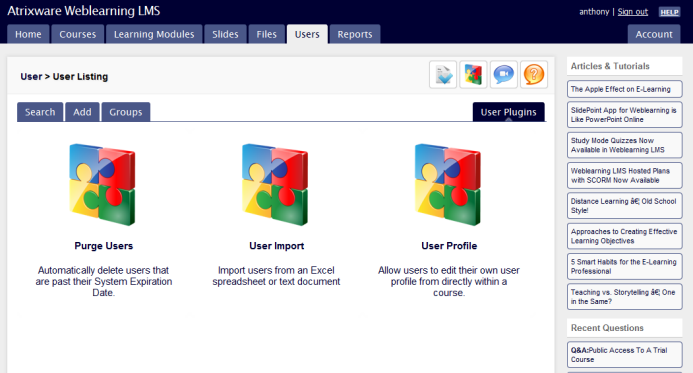Click the document checkmark icon in the toolbar

[443, 75]
